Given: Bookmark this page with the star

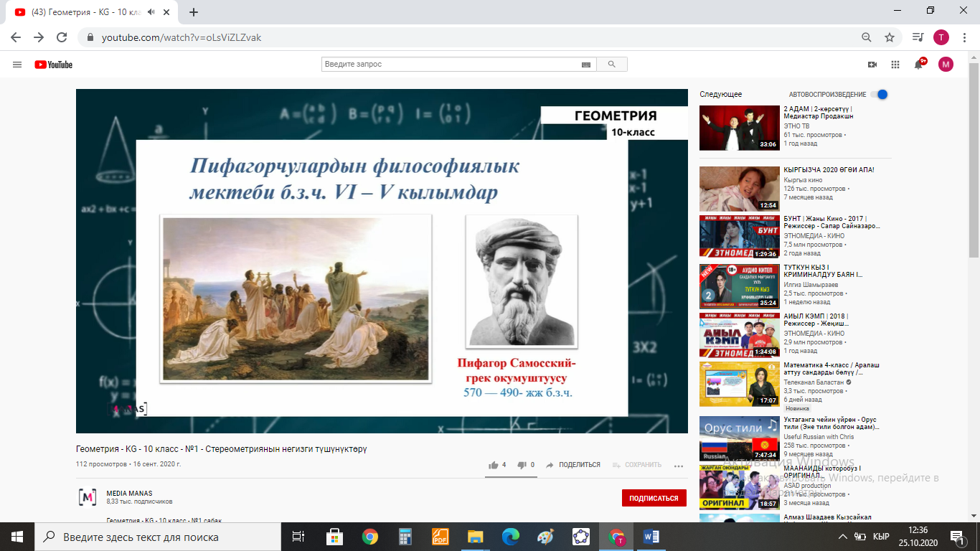Looking at the screenshot, I should [x=890, y=37].
